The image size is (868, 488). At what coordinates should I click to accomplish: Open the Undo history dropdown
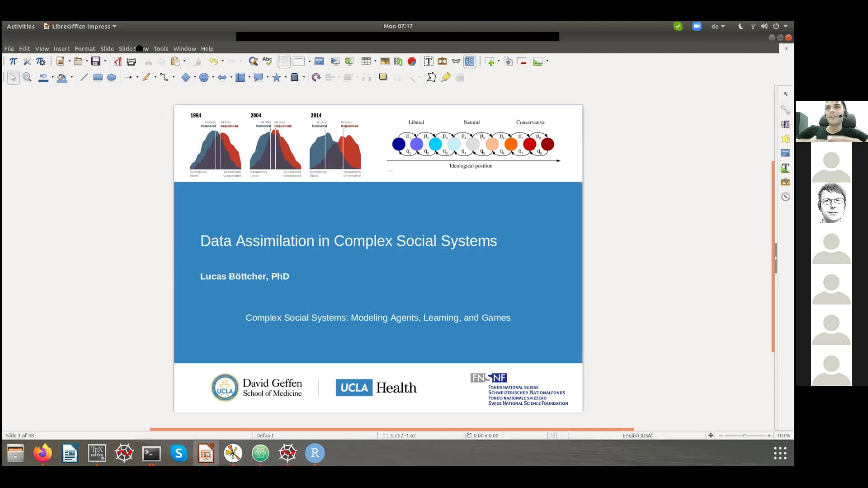222,61
